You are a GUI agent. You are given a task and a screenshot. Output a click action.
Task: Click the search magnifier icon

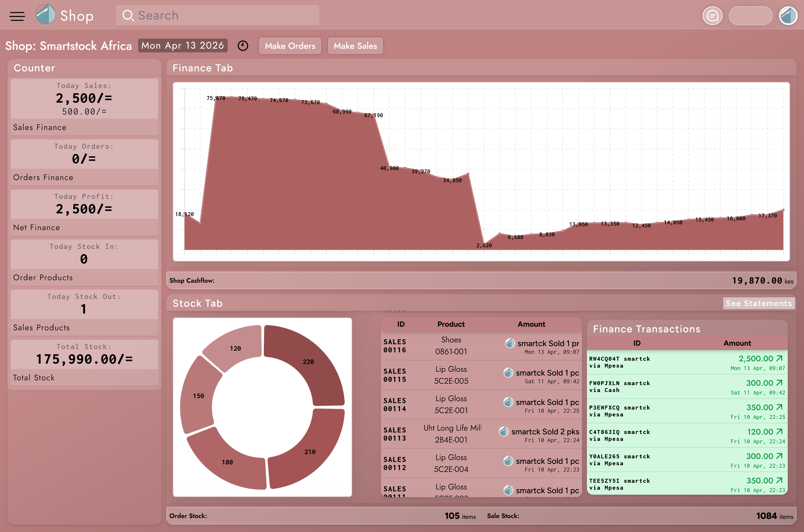tap(128, 16)
